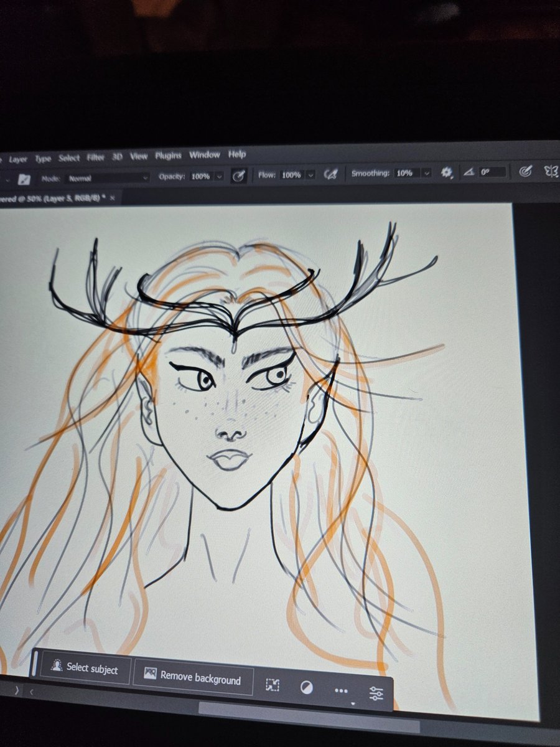Toggle pressure for opacity icon
The image size is (560, 747).
pyautogui.click(x=238, y=176)
